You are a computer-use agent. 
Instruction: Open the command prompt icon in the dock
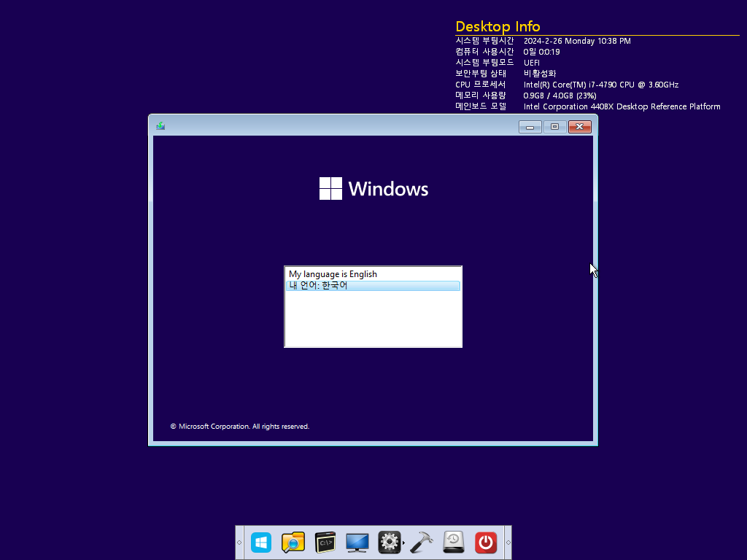325,542
